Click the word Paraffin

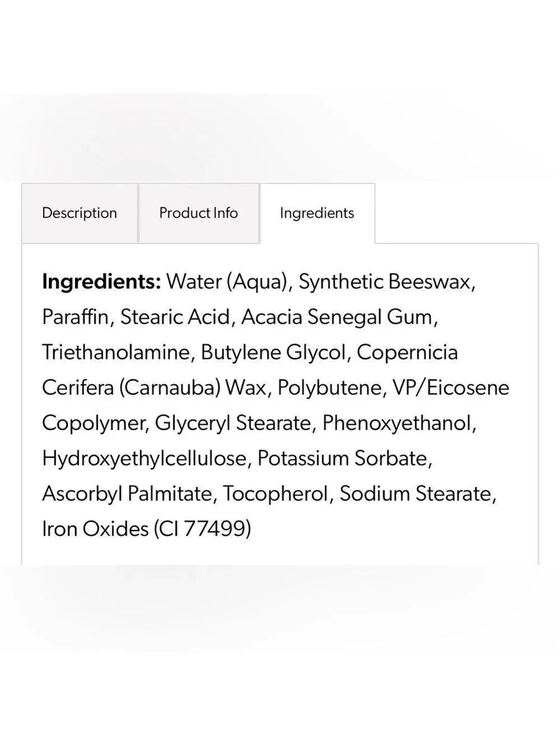point(75,317)
